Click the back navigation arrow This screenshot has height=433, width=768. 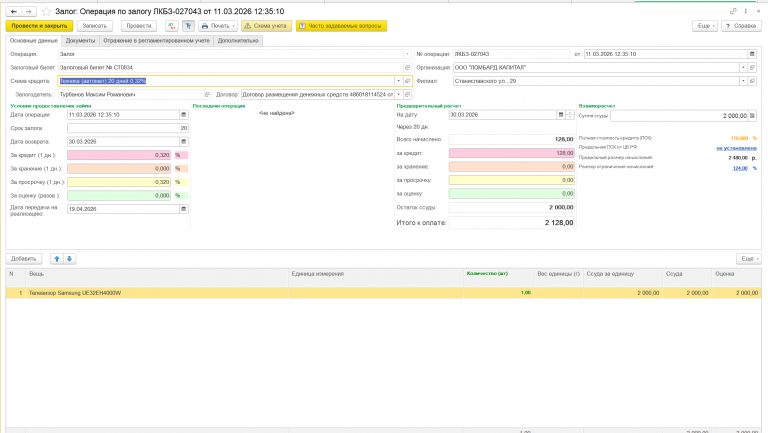coord(14,11)
